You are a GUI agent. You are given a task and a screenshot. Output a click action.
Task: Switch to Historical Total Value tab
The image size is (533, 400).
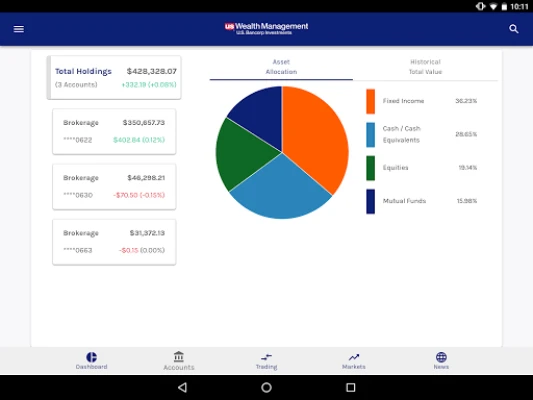425,67
